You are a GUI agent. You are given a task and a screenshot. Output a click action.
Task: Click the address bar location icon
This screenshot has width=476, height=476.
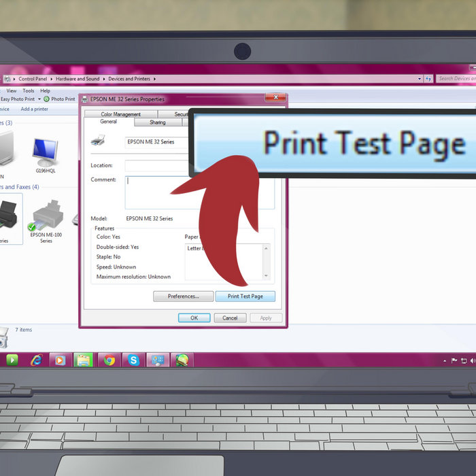pos(7,79)
